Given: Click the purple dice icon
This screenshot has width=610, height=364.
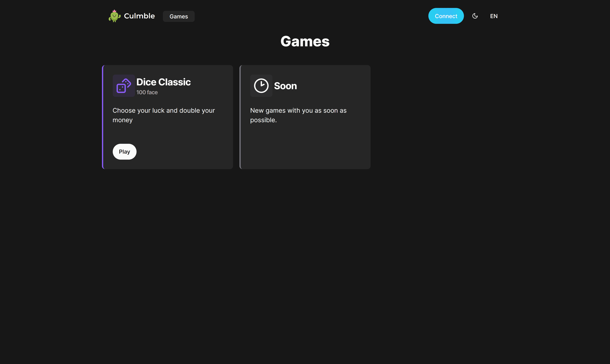Looking at the screenshot, I should (124, 86).
